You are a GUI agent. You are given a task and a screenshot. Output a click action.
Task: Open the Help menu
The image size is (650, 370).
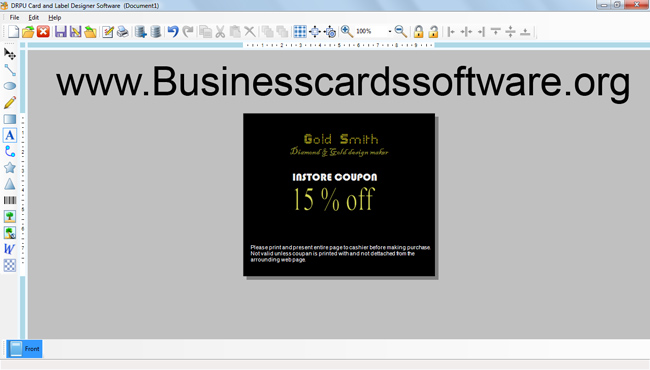click(55, 17)
